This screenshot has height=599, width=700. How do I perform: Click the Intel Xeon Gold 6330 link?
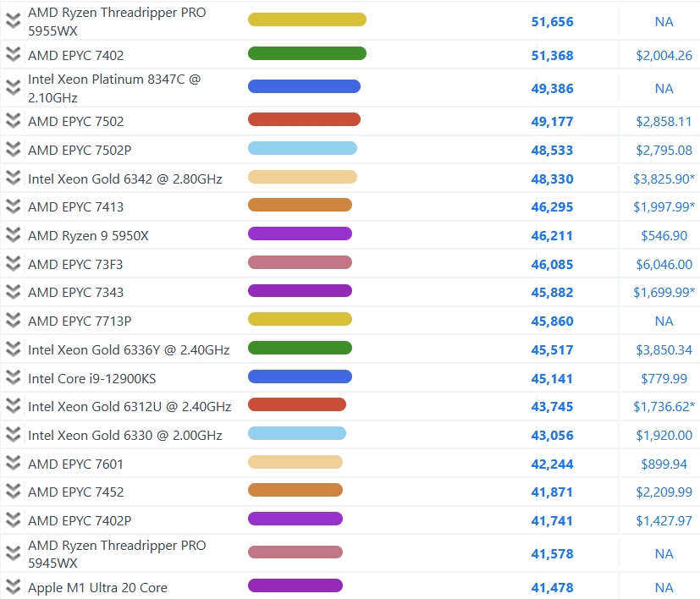click(x=124, y=435)
